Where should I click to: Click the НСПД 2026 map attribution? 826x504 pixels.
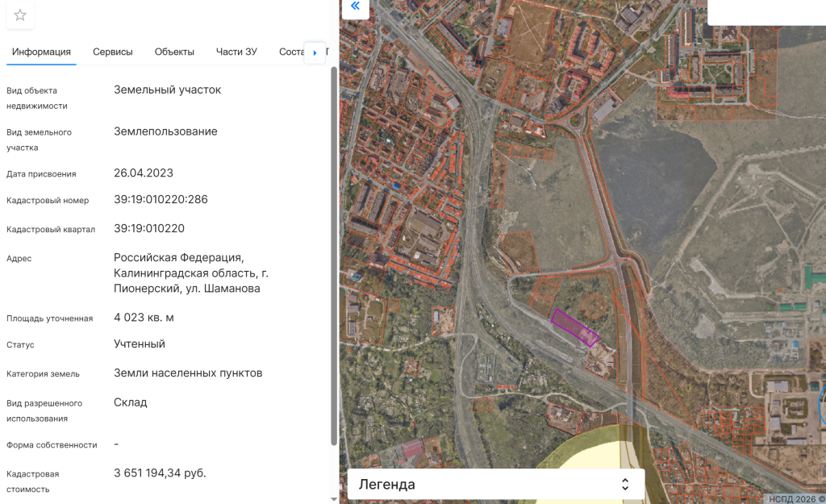pos(795,498)
